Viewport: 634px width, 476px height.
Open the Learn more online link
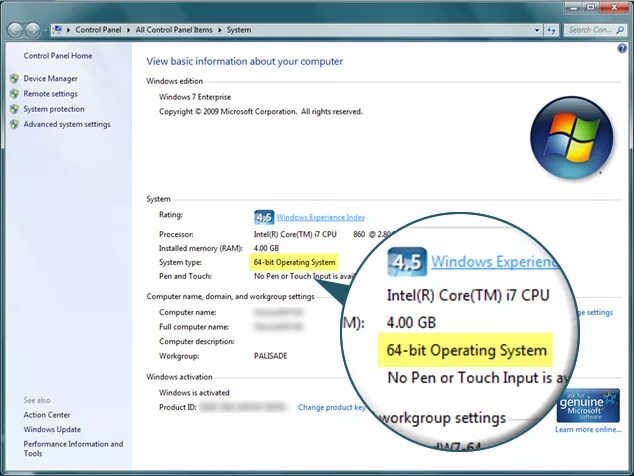tap(588, 429)
